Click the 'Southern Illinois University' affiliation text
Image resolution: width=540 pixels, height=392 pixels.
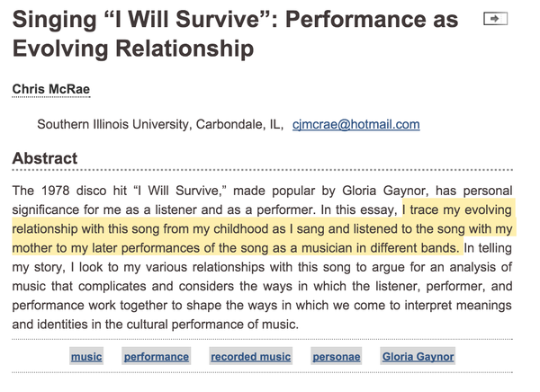113,124
